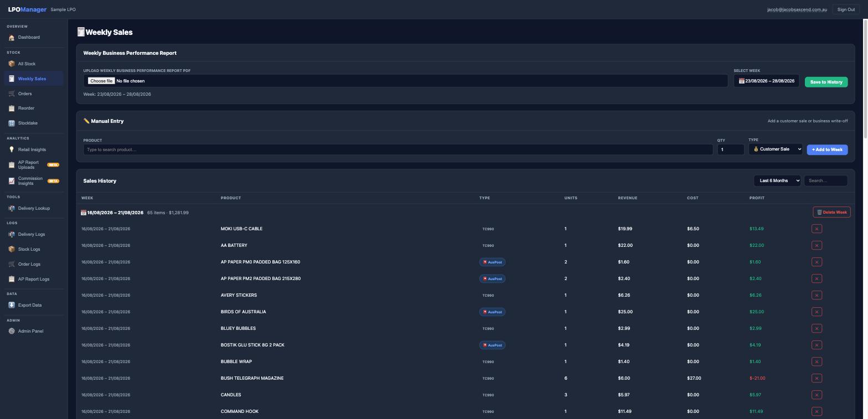Remove the MOKI USB-C CABLE row
This screenshot has height=419, width=868.
[x=817, y=229]
